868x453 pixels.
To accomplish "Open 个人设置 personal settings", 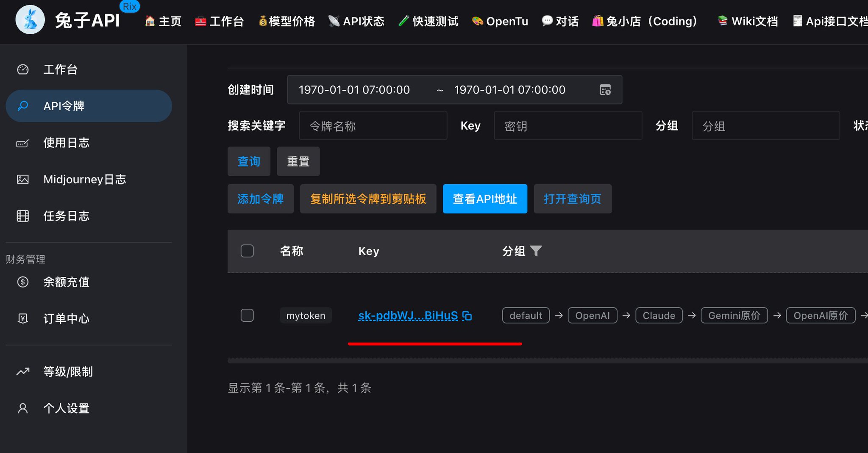I will [89, 408].
